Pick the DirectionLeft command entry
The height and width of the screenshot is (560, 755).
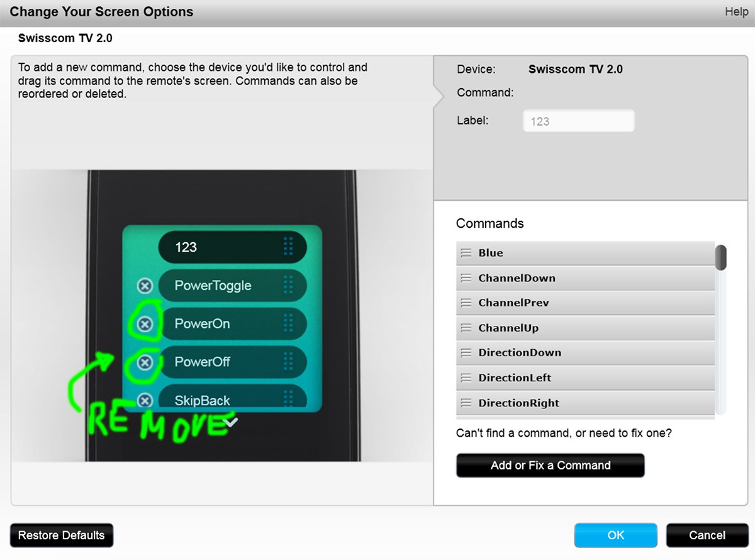point(585,378)
